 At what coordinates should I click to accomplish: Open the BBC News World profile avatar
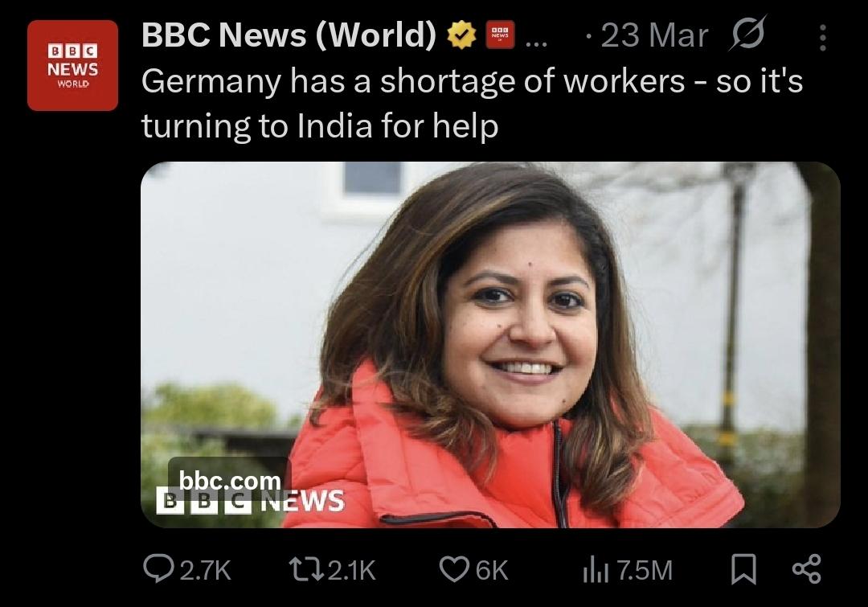pos(72,65)
